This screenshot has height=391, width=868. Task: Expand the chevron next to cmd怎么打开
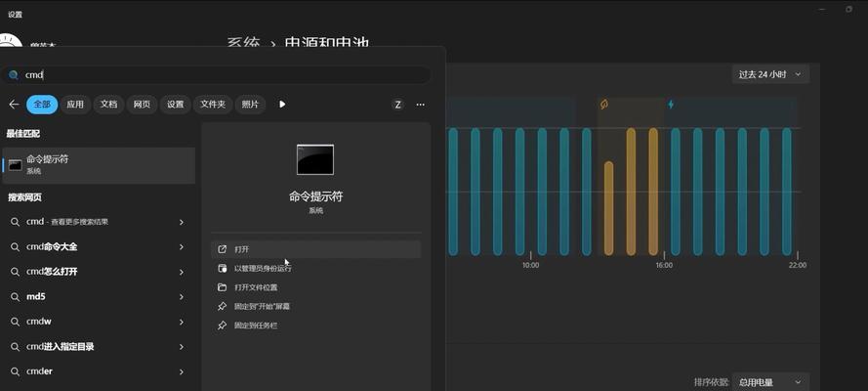pyautogui.click(x=181, y=272)
